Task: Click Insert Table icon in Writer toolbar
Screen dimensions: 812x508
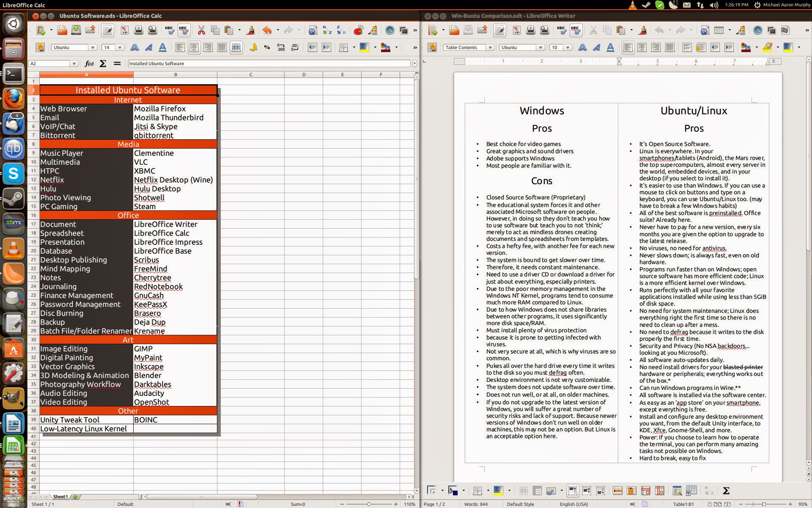Action: point(719,30)
